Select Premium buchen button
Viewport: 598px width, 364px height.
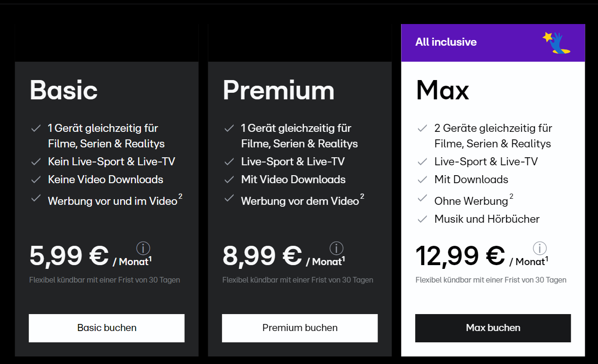pos(300,328)
